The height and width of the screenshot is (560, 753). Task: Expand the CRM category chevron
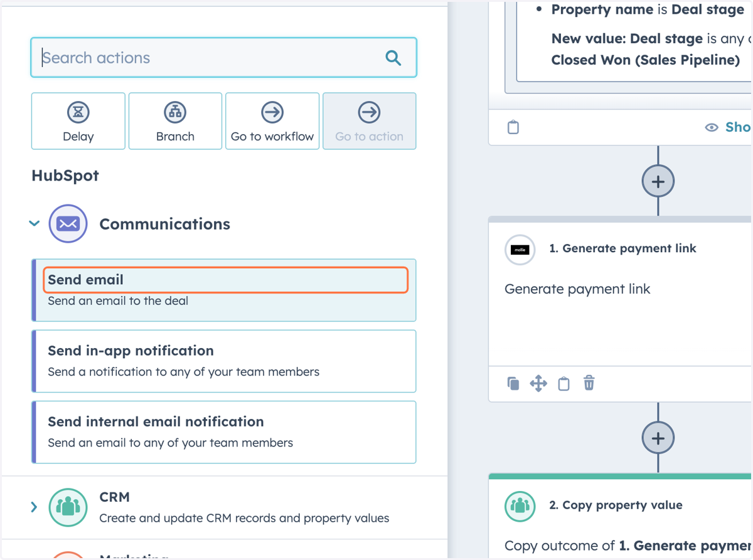35,507
